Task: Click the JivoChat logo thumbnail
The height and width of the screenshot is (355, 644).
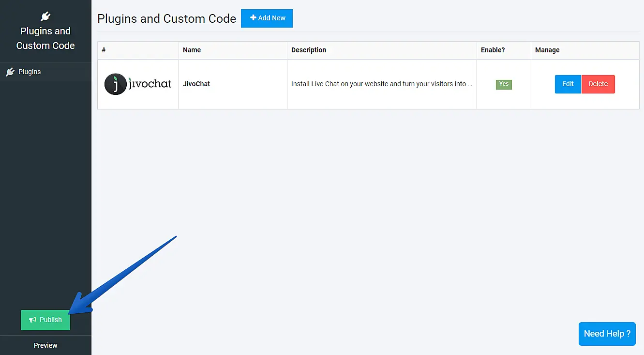Action: coord(138,84)
